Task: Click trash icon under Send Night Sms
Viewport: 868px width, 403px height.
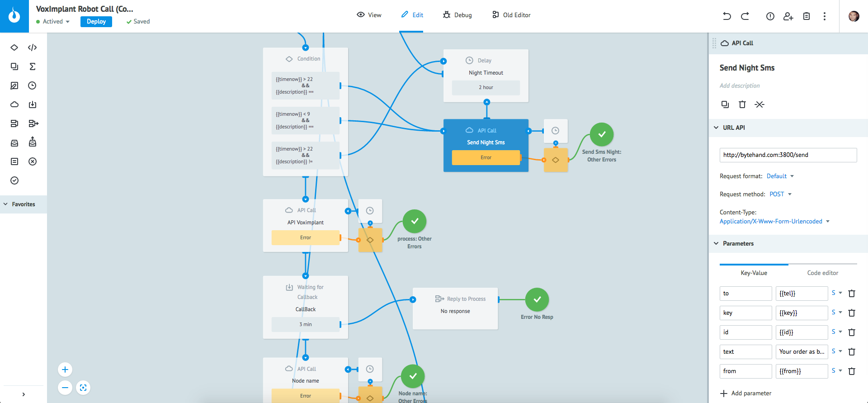Action: 742,104
